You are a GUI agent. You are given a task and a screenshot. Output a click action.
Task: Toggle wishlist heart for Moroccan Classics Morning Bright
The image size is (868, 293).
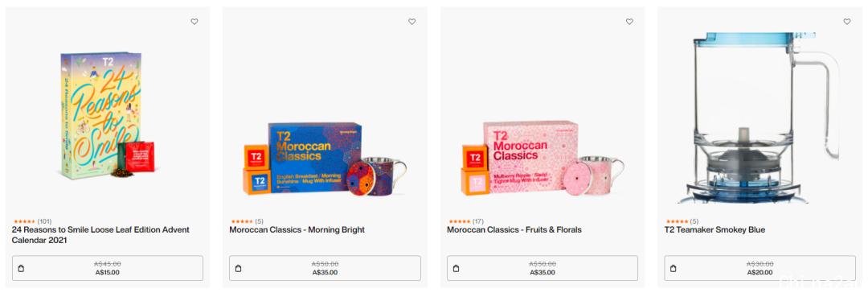point(411,22)
